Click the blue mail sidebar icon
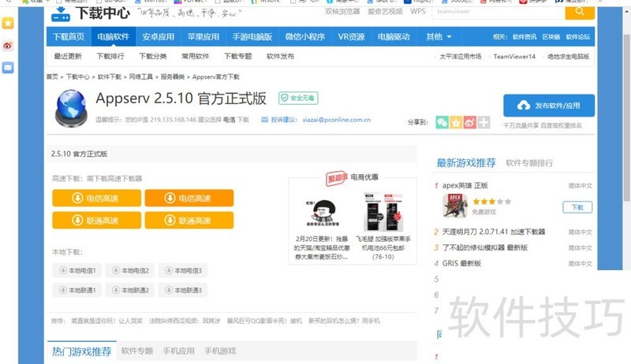This screenshot has width=631, height=364. pyautogui.click(x=8, y=68)
